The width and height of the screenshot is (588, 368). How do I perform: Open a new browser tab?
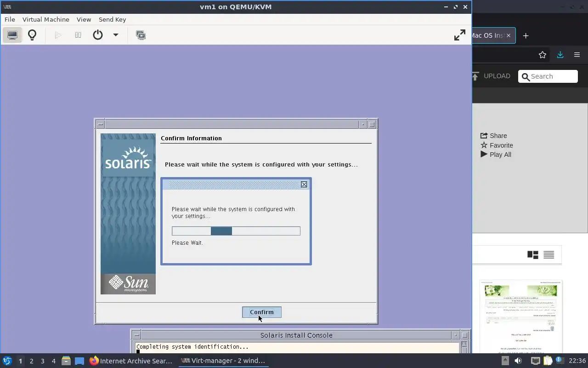coord(526,35)
